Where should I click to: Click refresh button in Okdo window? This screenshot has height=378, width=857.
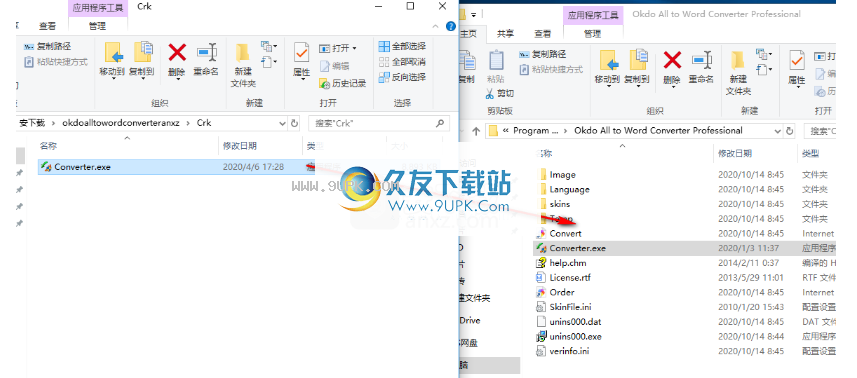point(790,131)
